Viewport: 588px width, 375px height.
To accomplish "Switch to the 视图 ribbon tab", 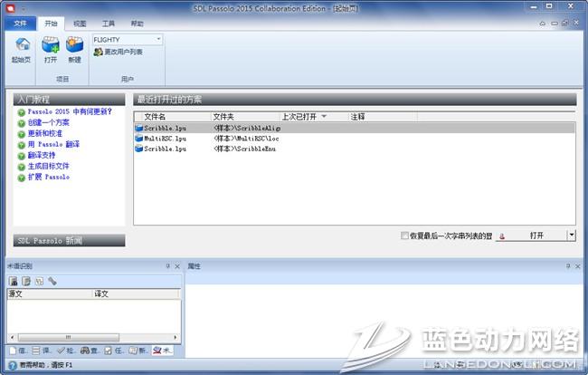I will [x=80, y=23].
